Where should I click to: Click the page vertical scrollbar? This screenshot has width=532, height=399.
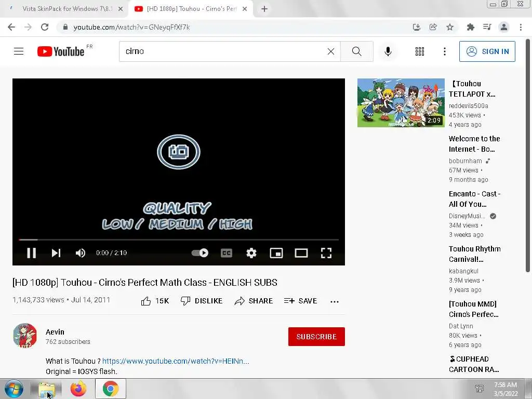point(528,155)
